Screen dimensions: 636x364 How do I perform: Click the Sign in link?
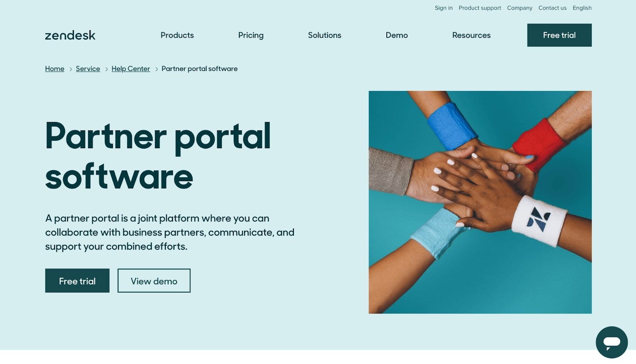click(444, 8)
